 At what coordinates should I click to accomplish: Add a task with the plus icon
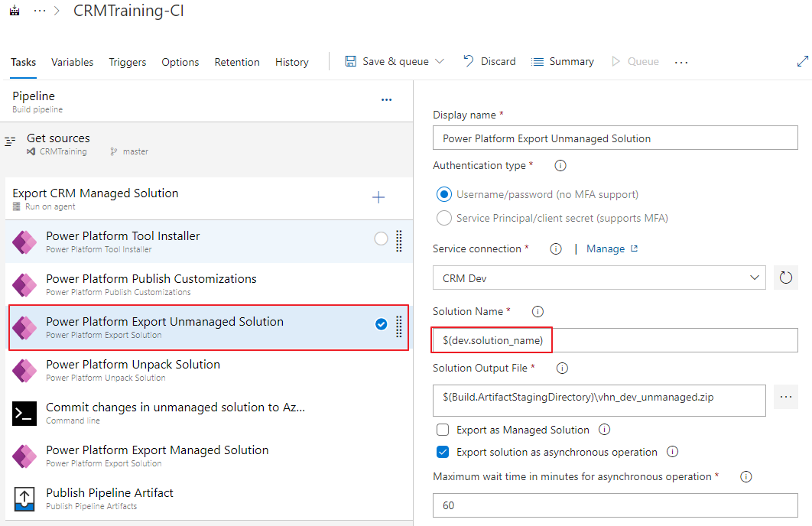pyautogui.click(x=378, y=197)
